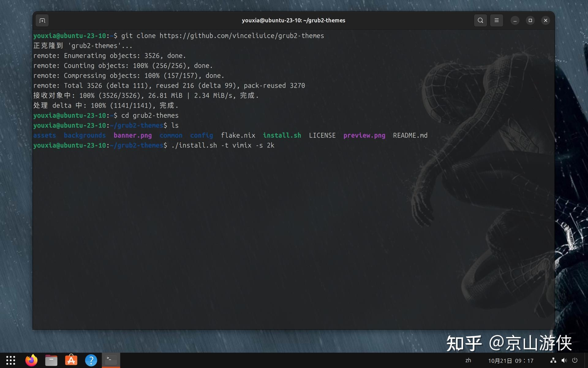Select the README.md filename in output

click(410, 135)
